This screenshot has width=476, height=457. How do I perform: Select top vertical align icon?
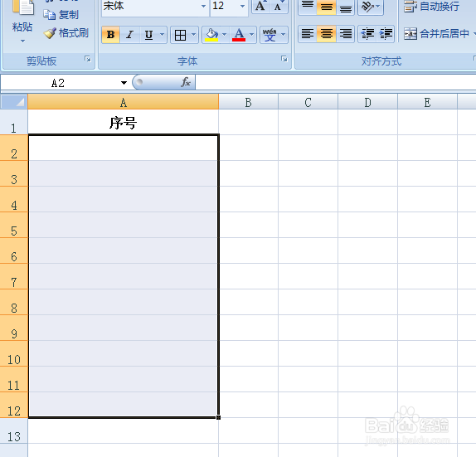(308, 6)
